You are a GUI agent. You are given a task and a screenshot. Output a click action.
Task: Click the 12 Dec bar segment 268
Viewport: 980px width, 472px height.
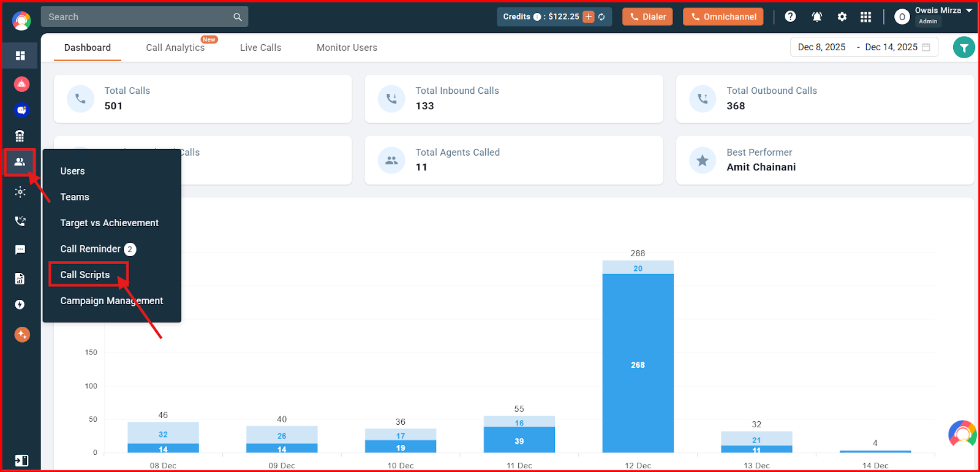tap(638, 364)
